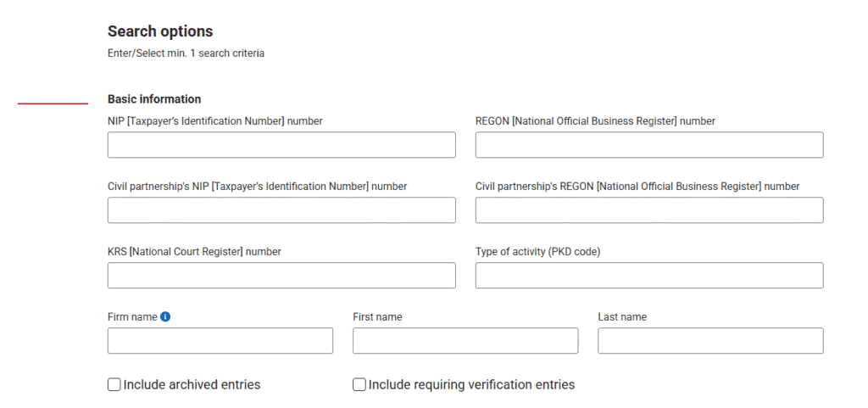Click the "Firm name" label text

coord(132,317)
